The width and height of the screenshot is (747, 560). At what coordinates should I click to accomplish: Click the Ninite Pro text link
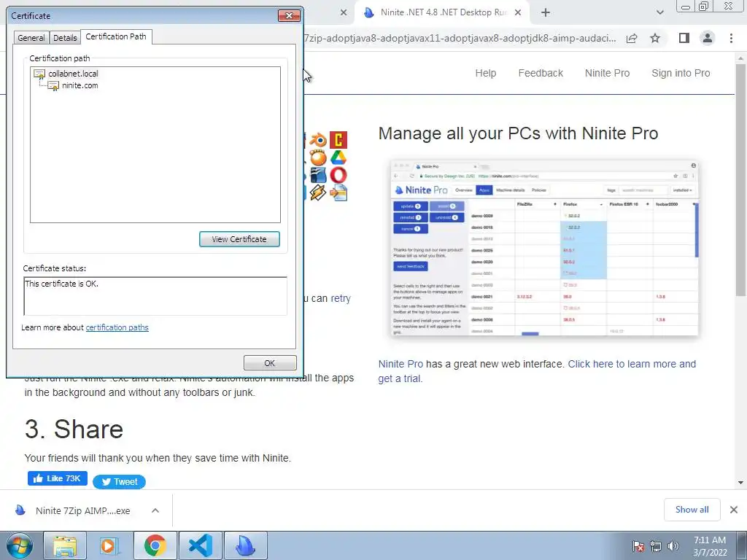pos(400,365)
